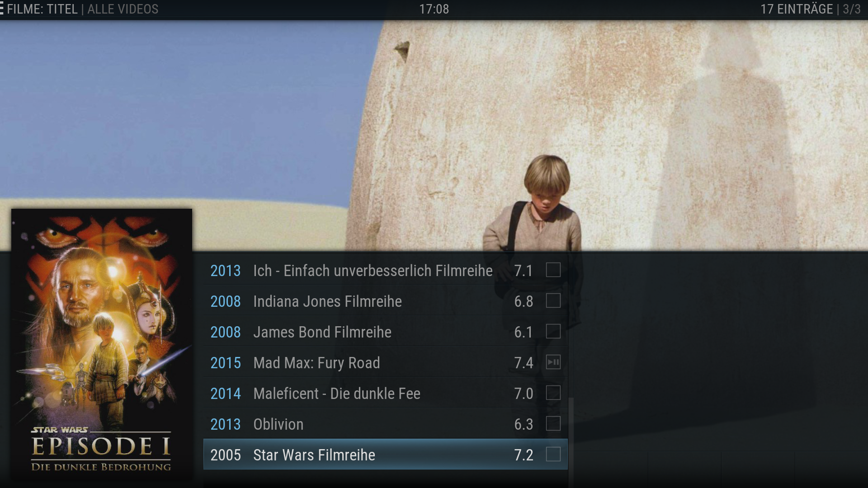Toggle watched box for James Bond Filmreihe

[553, 332]
